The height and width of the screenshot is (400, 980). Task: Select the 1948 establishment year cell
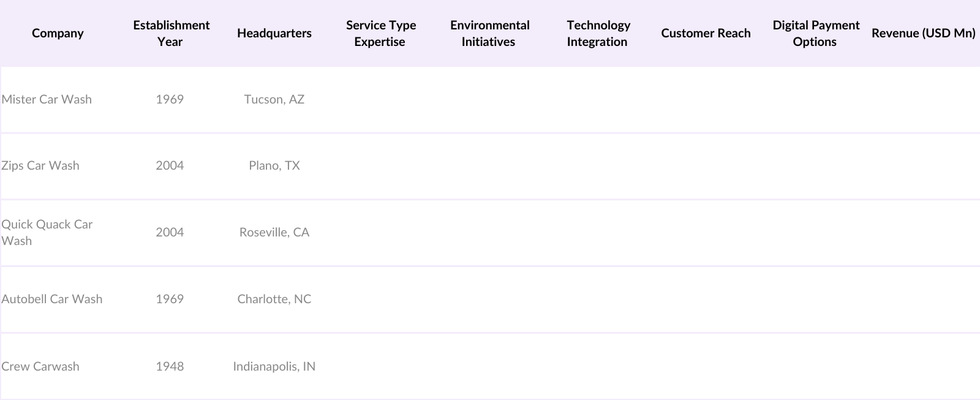coord(170,366)
